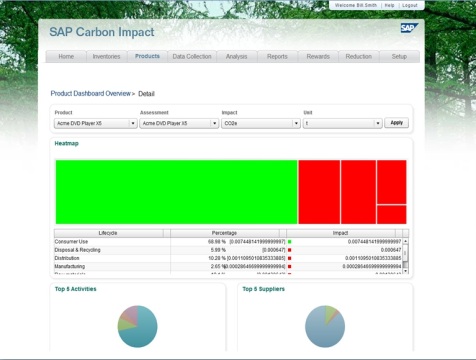Click the Top 5 Activities pie chart
This screenshot has height=360, width=476.
[137, 326]
